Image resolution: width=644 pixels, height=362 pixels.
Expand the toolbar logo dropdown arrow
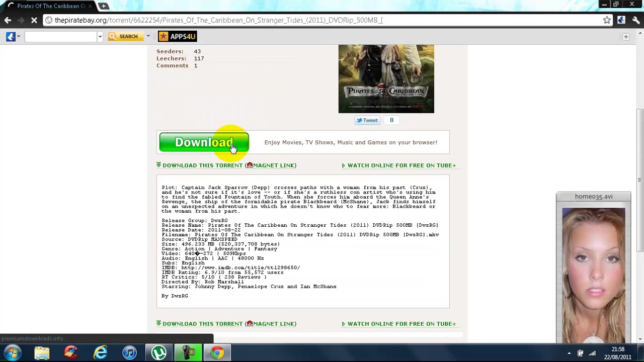[x=19, y=36]
